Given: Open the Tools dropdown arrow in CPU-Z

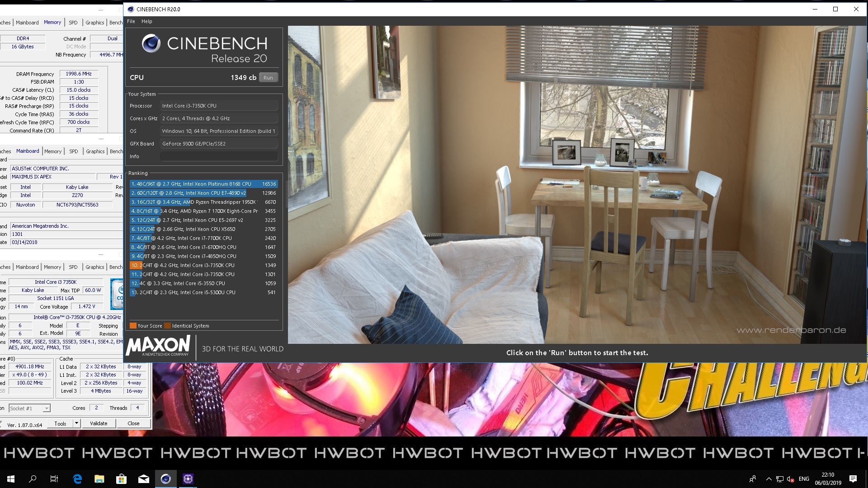Looking at the screenshot, I should 76,423.
